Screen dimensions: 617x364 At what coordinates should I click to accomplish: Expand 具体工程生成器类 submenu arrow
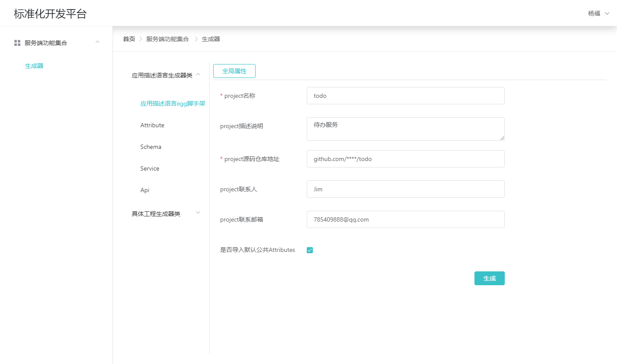click(x=198, y=213)
